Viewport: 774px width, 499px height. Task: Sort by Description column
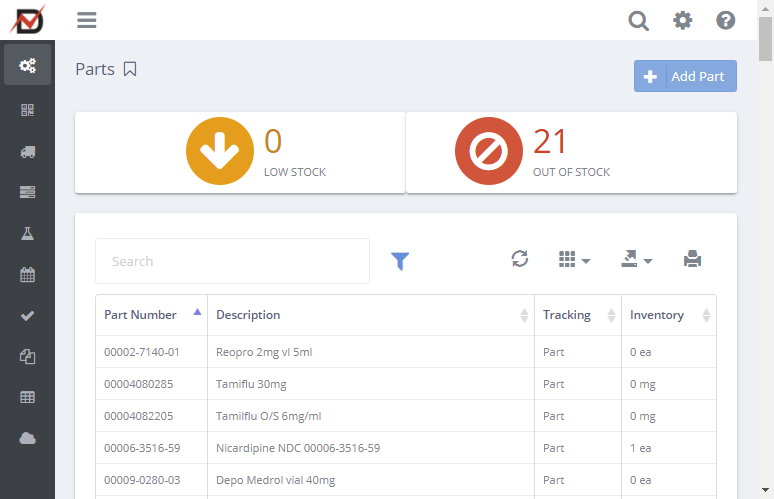click(371, 315)
